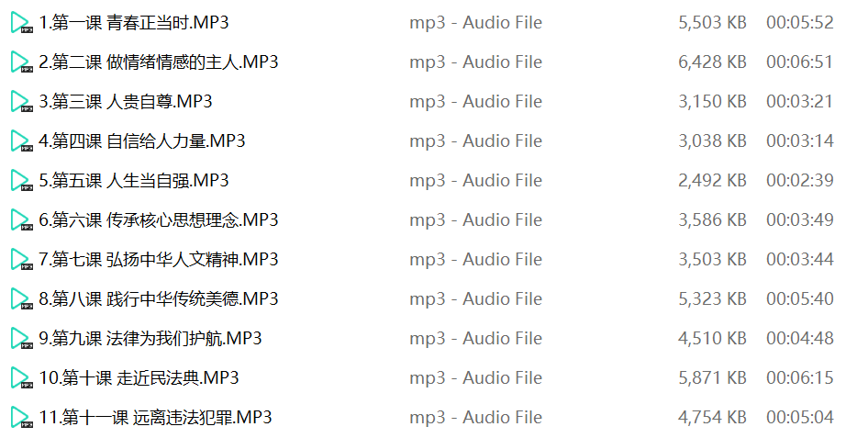Select the 00:05:04 duration of the last file
The height and width of the screenshot is (438, 868).
799,418
